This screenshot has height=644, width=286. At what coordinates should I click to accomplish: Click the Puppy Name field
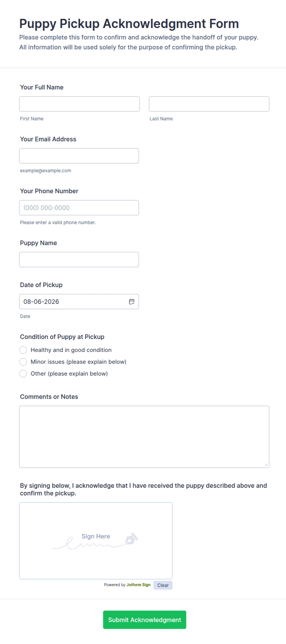[79, 260]
